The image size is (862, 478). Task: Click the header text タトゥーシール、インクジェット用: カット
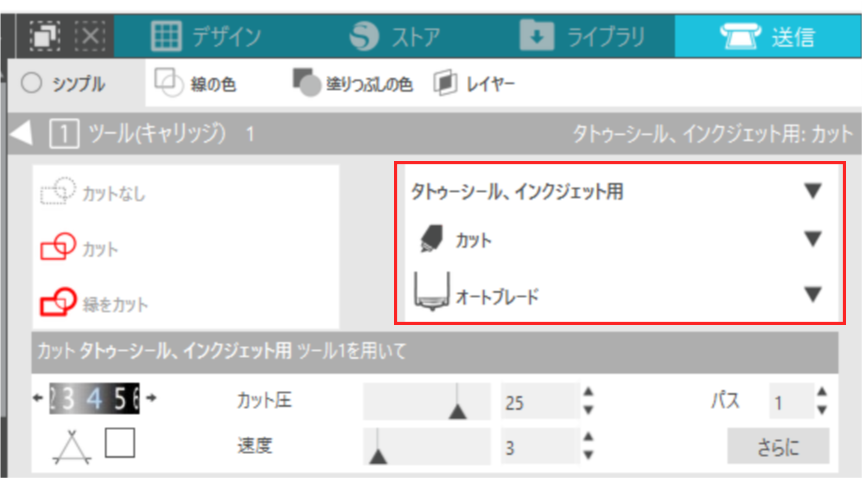(x=712, y=134)
